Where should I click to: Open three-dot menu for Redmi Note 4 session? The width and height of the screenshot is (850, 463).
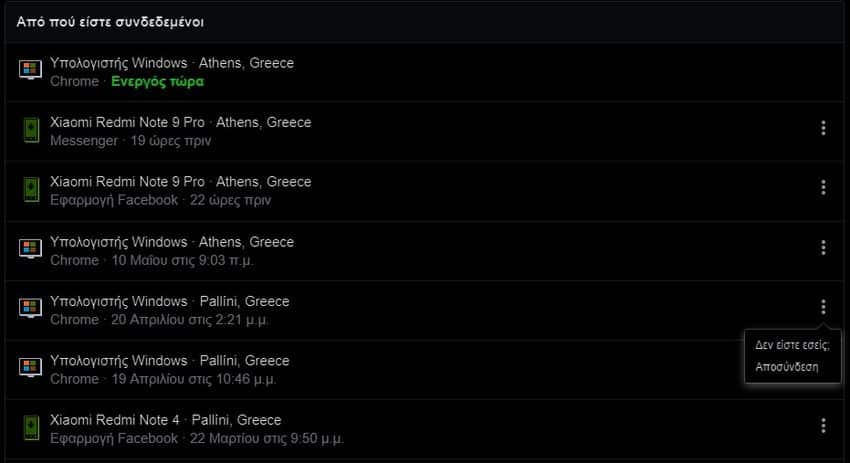823,426
